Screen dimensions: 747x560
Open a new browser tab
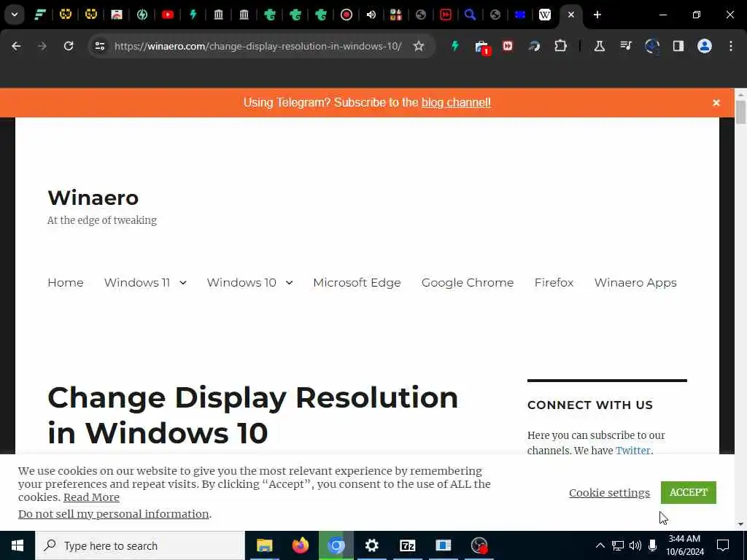coord(597,15)
